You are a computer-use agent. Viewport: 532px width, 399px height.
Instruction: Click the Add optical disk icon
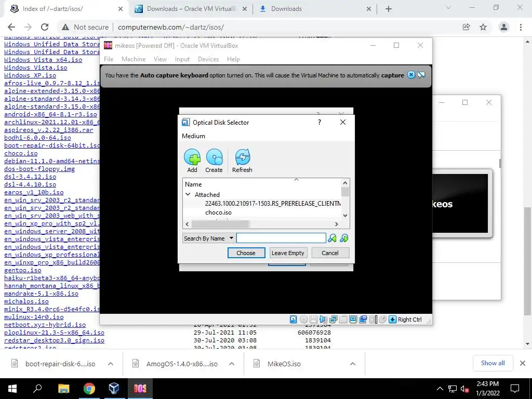tap(192, 157)
